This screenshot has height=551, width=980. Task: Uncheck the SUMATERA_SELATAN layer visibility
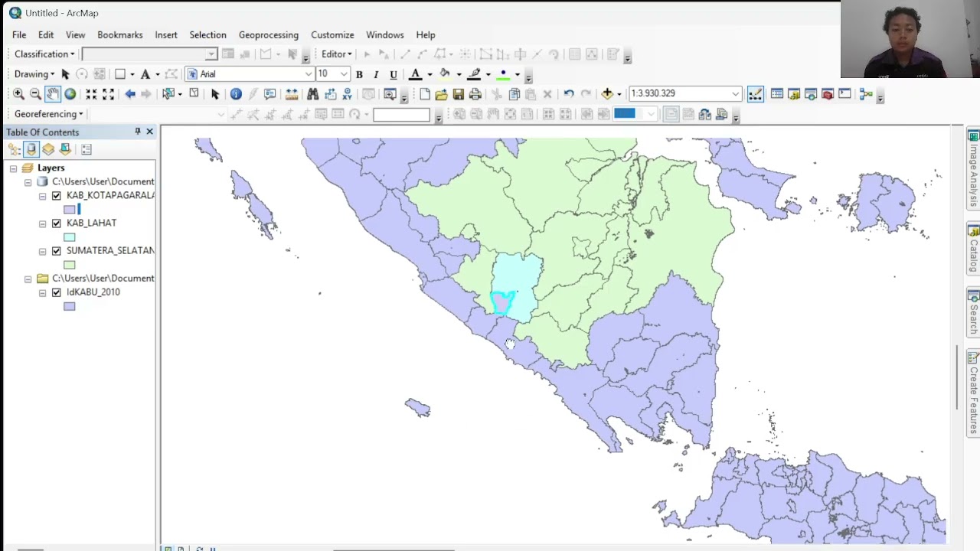[56, 251]
